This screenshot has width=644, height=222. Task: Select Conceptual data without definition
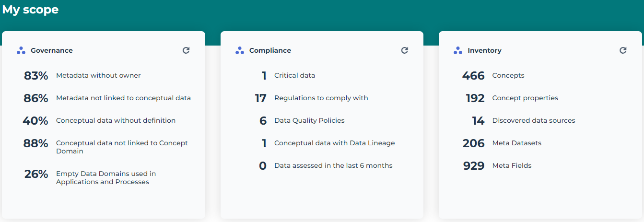point(116,121)
